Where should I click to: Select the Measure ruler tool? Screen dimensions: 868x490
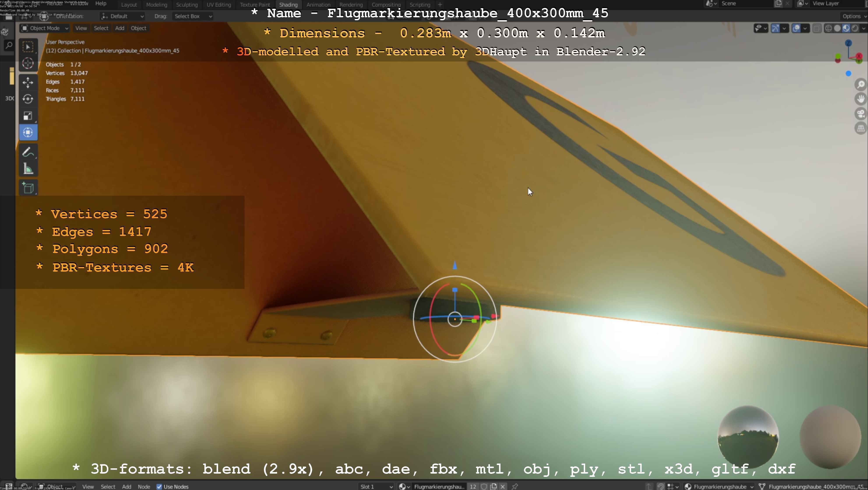[x=28, y=169]
